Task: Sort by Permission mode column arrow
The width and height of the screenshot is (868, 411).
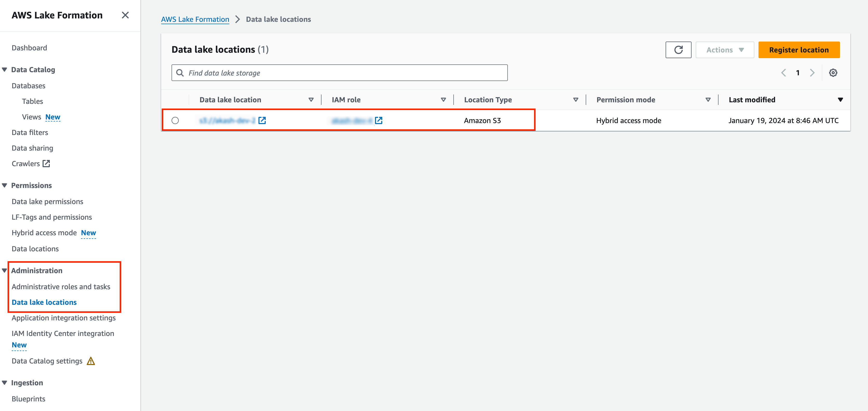Action: pyautogui.click(x=708, y=100)
